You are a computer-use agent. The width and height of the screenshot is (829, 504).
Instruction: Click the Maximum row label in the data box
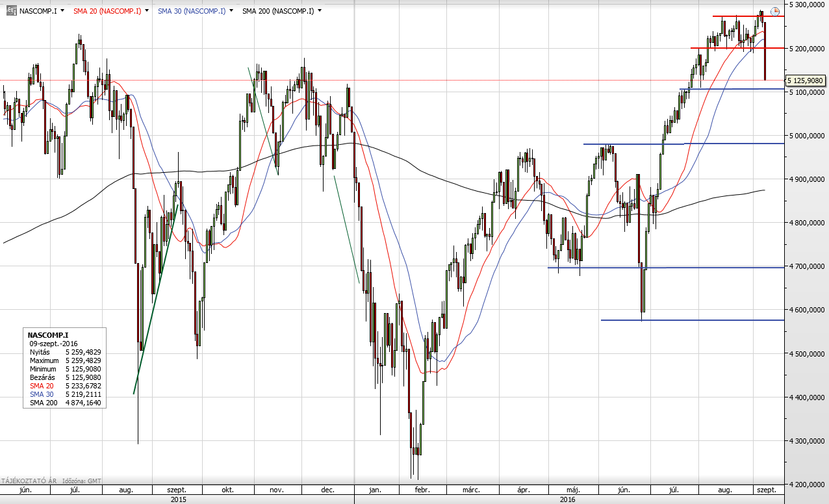pos(44,360)
